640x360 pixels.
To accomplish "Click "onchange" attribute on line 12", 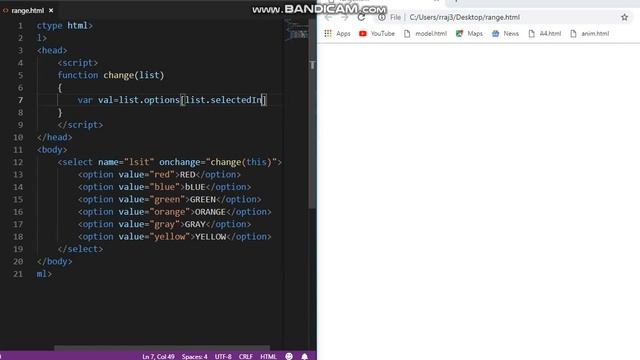I will pyautogui.click(x=180, y=162).
